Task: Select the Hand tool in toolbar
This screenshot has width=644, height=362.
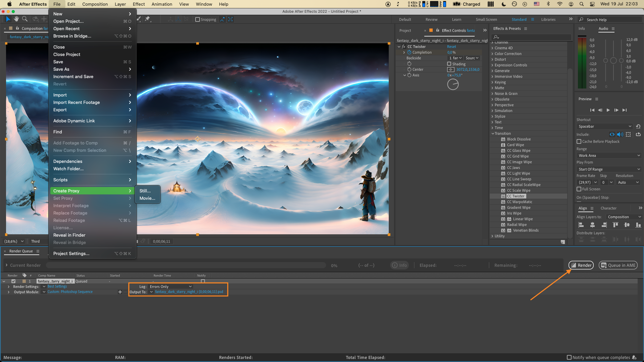Action: (x=16, y=19)
